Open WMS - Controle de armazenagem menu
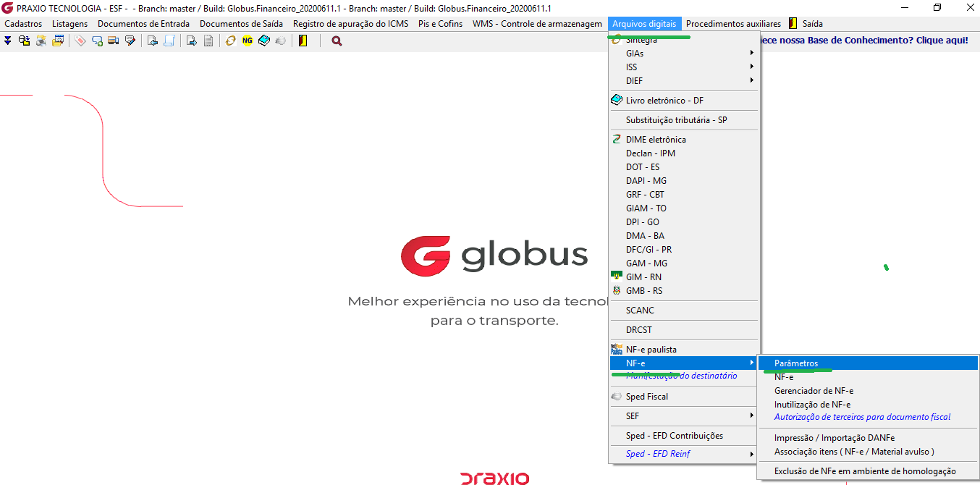 tap(537, 24)
